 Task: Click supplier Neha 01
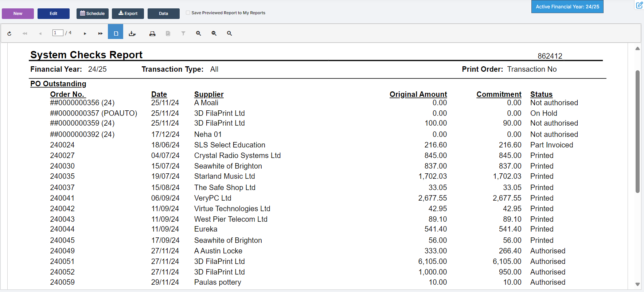pos(208,134)
